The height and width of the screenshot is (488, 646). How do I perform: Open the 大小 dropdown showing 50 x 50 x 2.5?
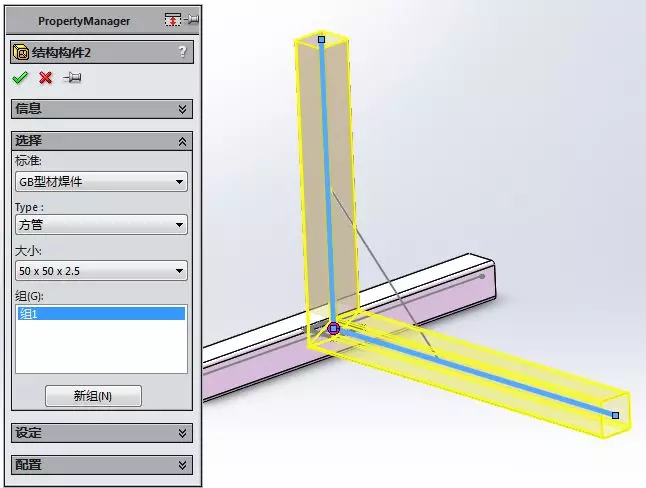click(101, 271)
